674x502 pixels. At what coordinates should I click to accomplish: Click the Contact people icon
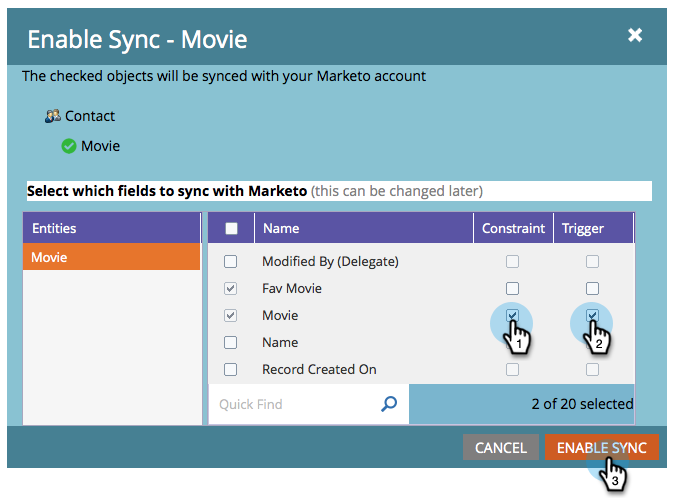52,116
